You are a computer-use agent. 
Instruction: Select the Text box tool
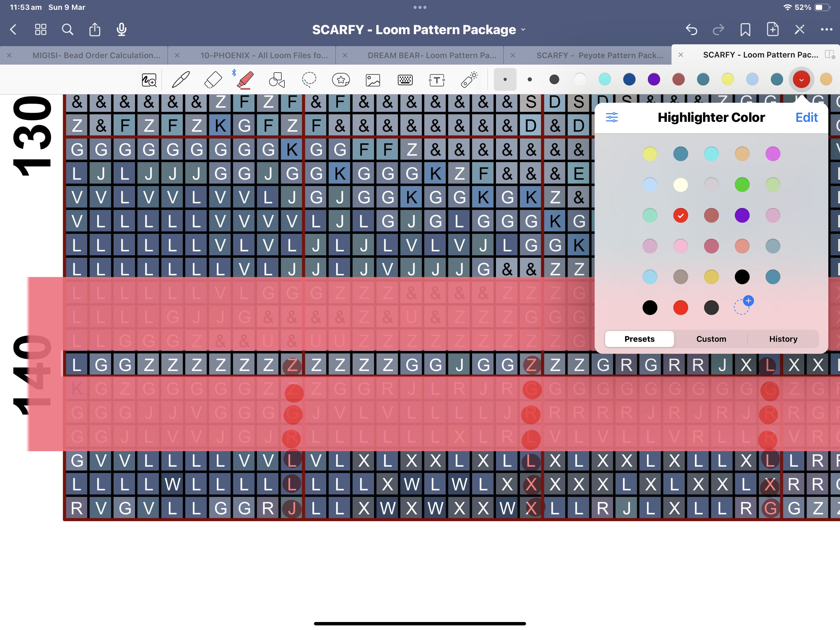(437, 80)
